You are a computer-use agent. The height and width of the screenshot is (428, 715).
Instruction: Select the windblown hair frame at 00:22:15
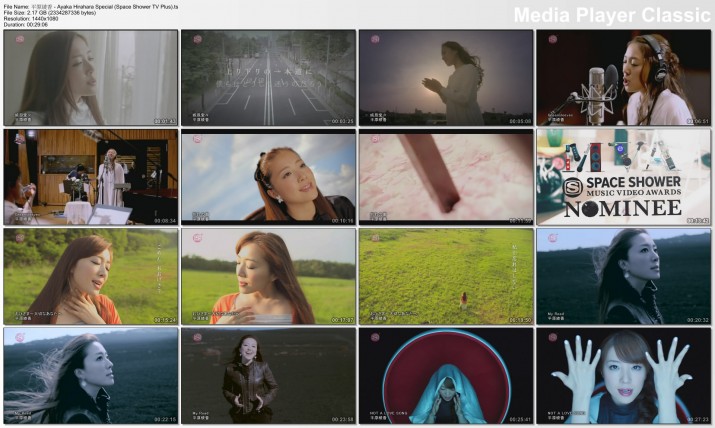(91, 376)
